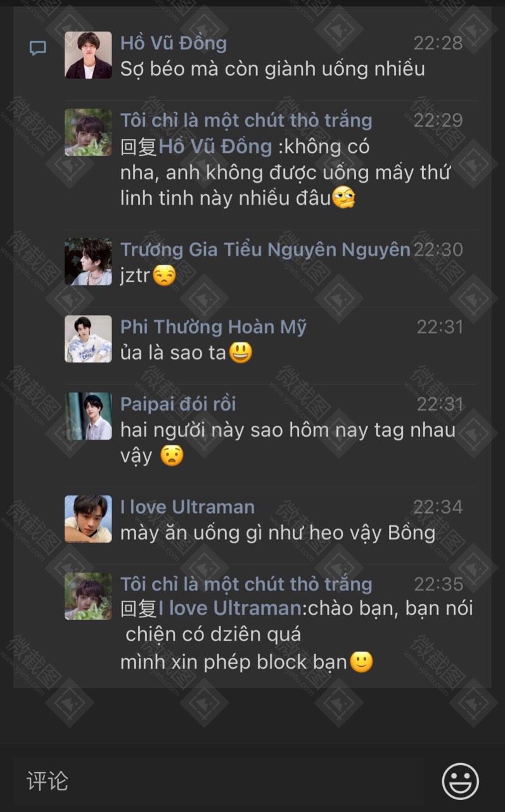505x812 pixels.
Task: Click the I love Ultraman username at 22:34
Action: 187,507
